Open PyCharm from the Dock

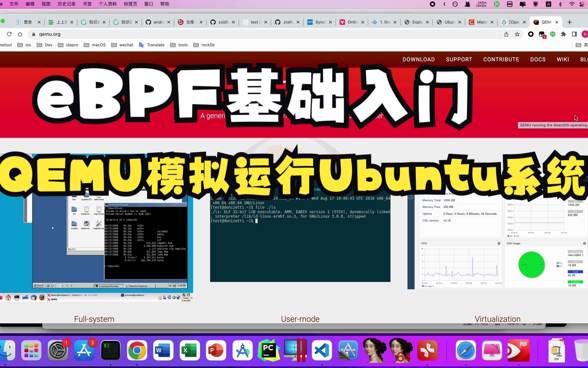coord(268,350)
